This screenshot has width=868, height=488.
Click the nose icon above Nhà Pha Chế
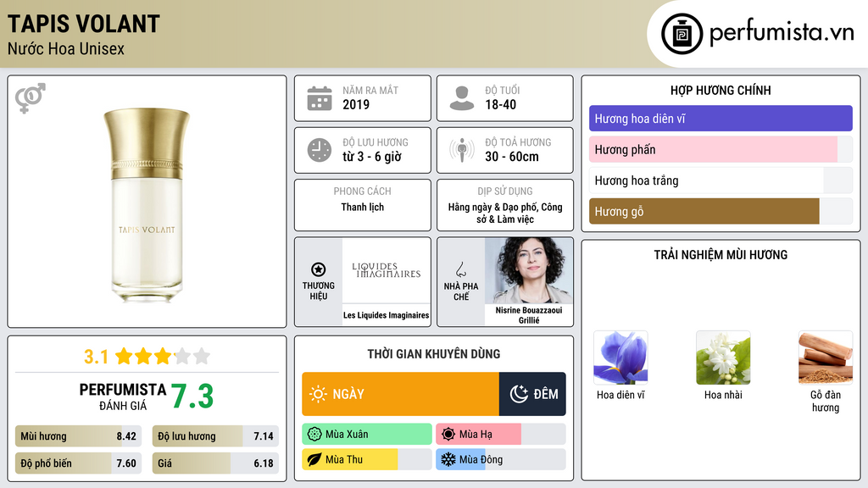click(460, 269)
